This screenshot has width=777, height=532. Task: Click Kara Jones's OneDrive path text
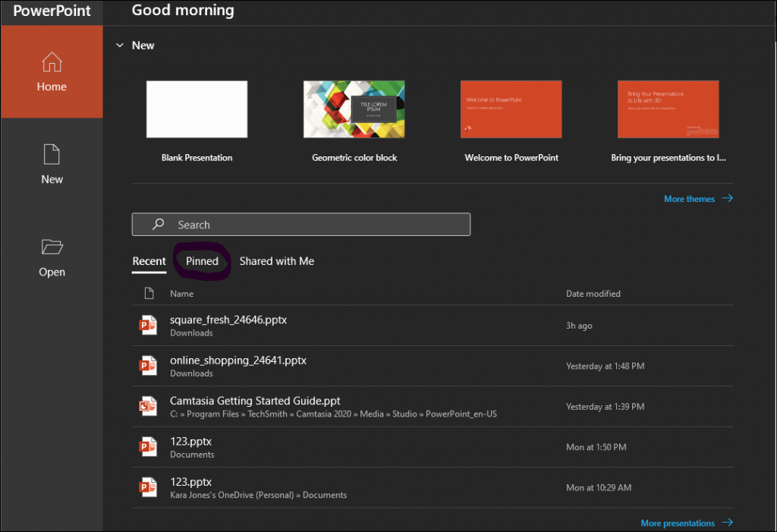tap(258, 495)
